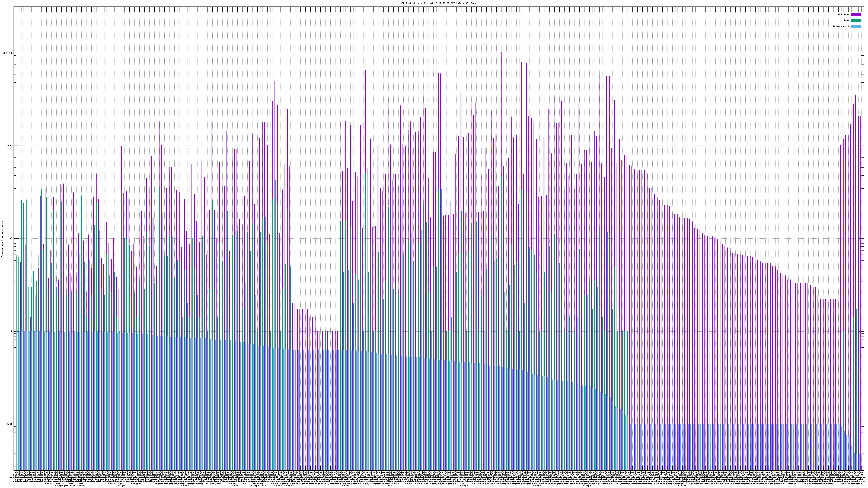The image size is (868, 488).
Task: Click the '6 hops' x-axis label at bottom left
Action: [71, 486]
